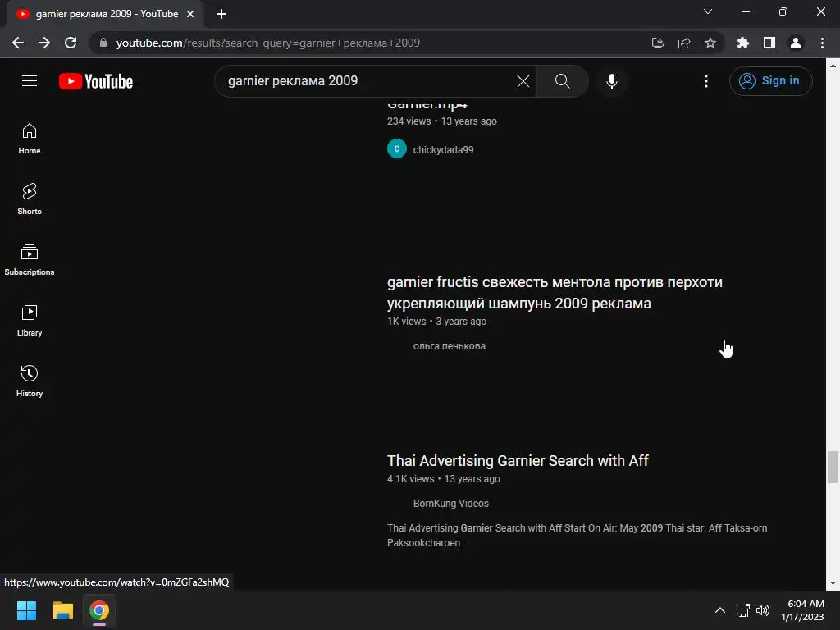Open the chickydada99 channel avatar
Viewport: 840px width, 630px height.
tap(397, 149)
